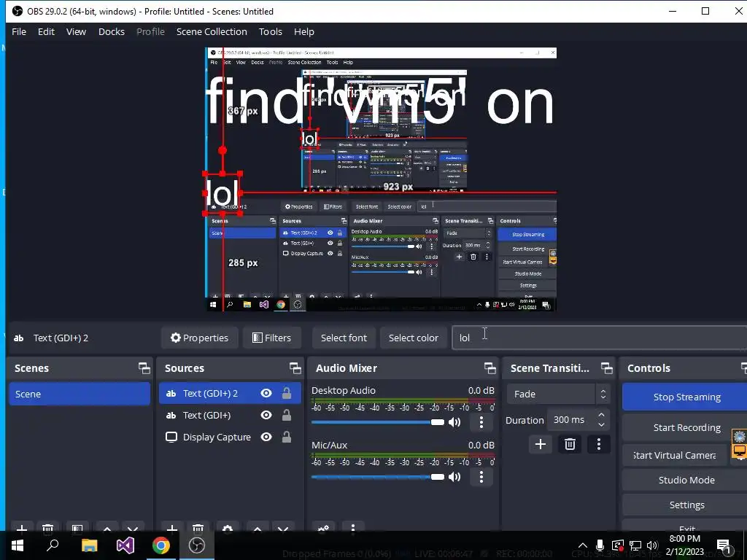Pop out the Audio Mixer dock
The image size is (747, 560).
click(x=489, y=367)
